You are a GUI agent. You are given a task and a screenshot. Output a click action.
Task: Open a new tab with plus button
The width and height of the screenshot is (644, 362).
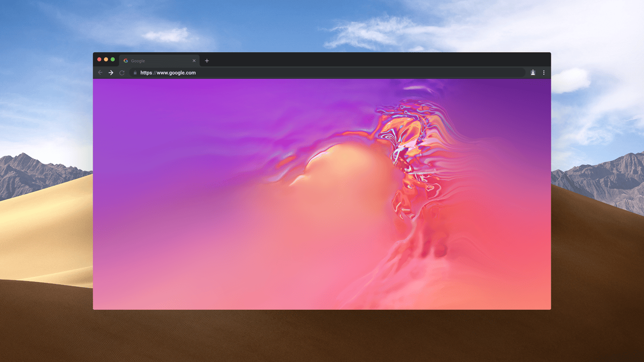click(x=207, y=61)
